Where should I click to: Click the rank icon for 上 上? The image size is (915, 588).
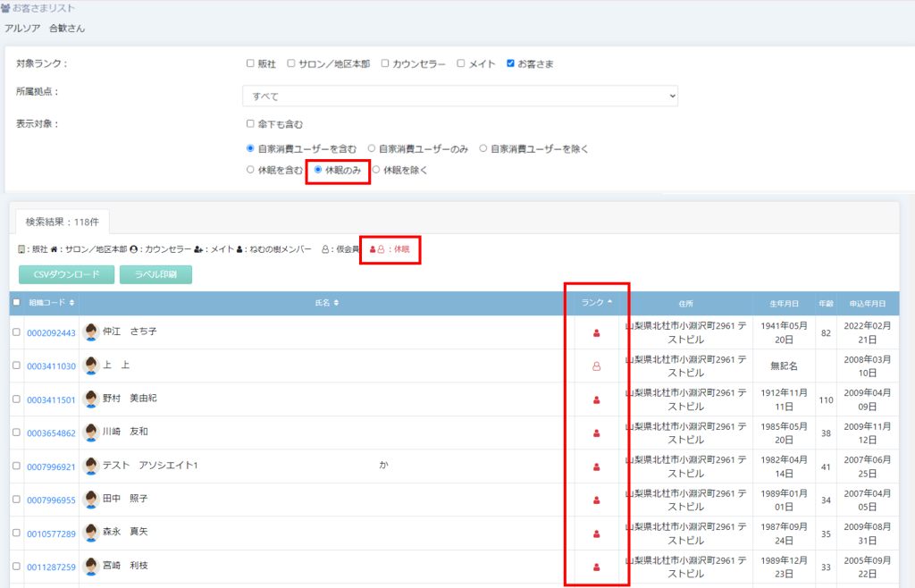click(597, 365)
